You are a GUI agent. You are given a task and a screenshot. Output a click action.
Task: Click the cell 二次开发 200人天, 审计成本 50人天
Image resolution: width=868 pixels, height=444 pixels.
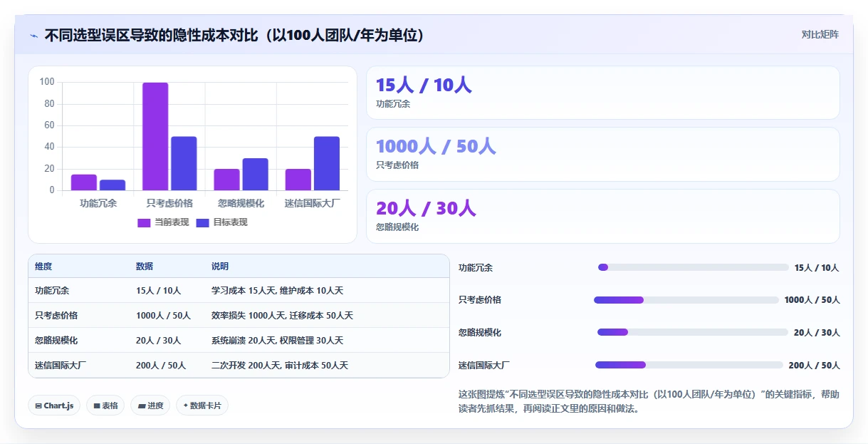[280, 366]
